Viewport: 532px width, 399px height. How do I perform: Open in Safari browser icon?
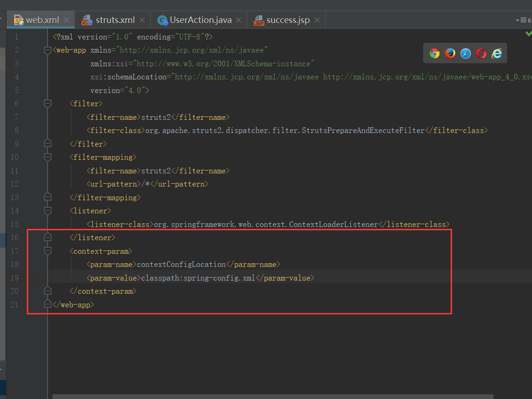(466, 54)
